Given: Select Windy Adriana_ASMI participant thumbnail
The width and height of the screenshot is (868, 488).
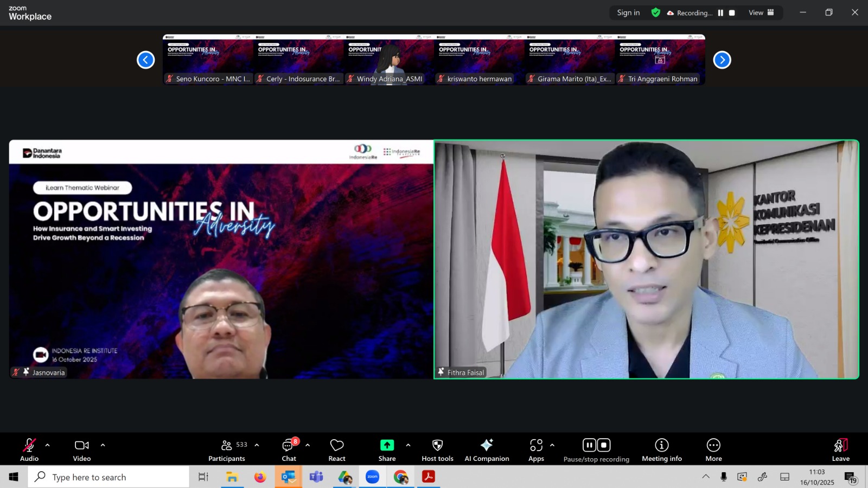Looking at the screenshot, I should tap(389, 60).
